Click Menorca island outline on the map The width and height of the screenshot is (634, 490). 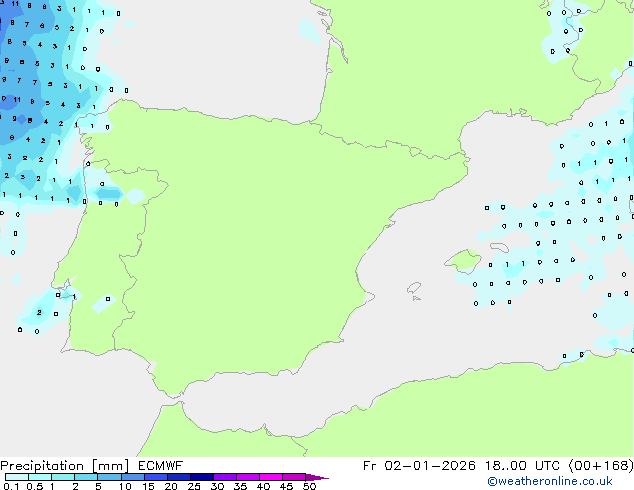499,247
